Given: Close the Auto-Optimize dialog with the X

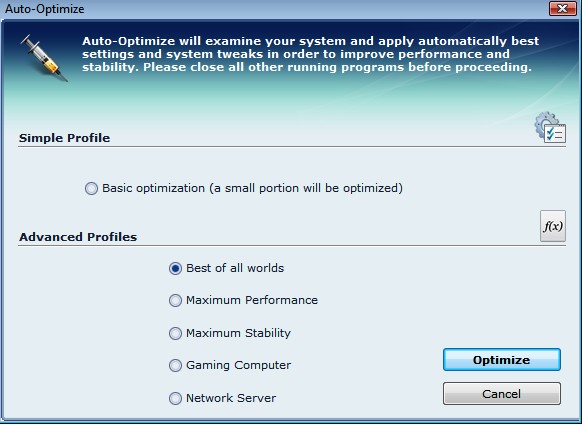Looking at the screenshot, I should [x=563, y=8].
